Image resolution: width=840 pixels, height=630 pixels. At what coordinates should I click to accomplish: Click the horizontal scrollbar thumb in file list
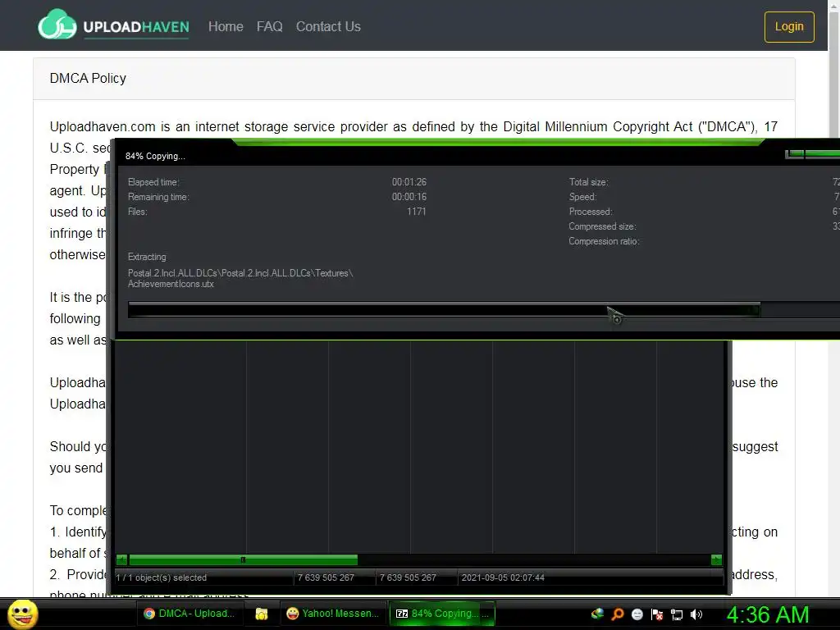243,559
